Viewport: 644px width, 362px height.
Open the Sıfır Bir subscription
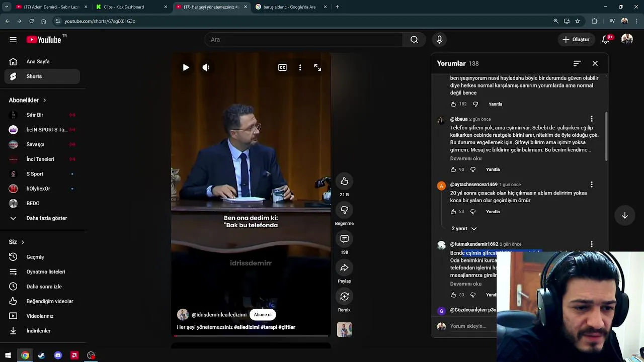point(42,115)
